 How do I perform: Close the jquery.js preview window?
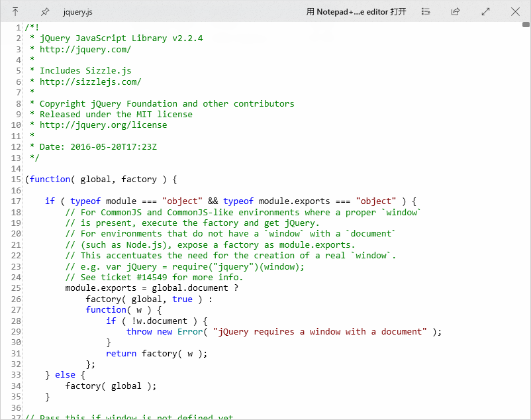pyautogui.click(x=515, y=12)
